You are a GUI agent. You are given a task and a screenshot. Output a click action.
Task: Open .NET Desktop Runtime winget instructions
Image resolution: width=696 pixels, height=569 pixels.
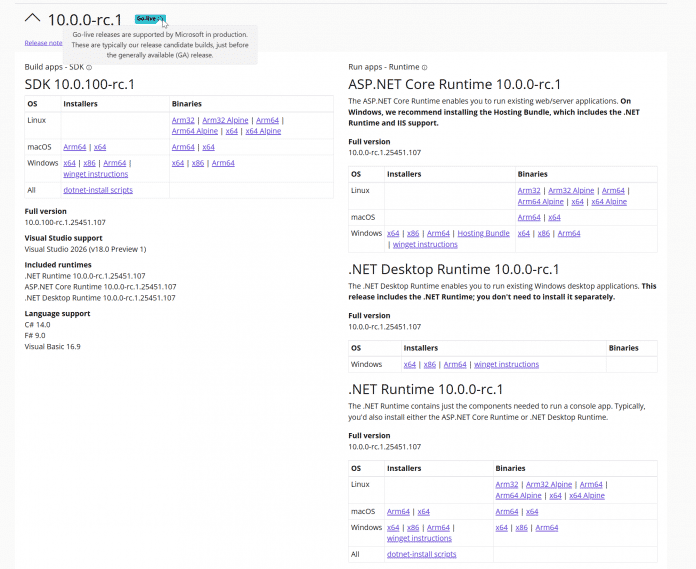coord(506,364)
